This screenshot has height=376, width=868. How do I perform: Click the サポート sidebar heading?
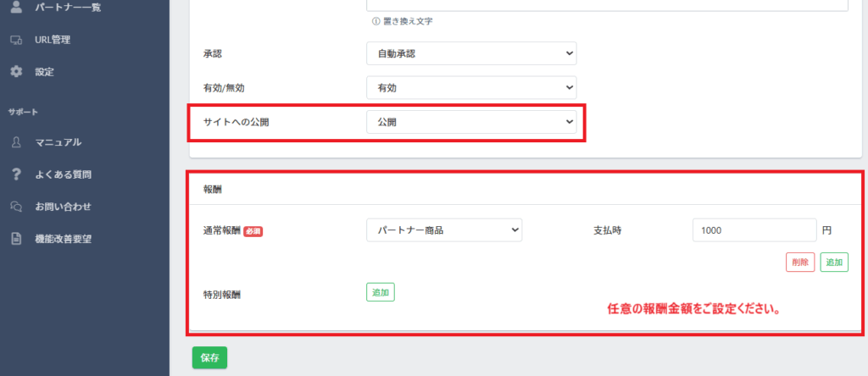(x=23, y=112)
